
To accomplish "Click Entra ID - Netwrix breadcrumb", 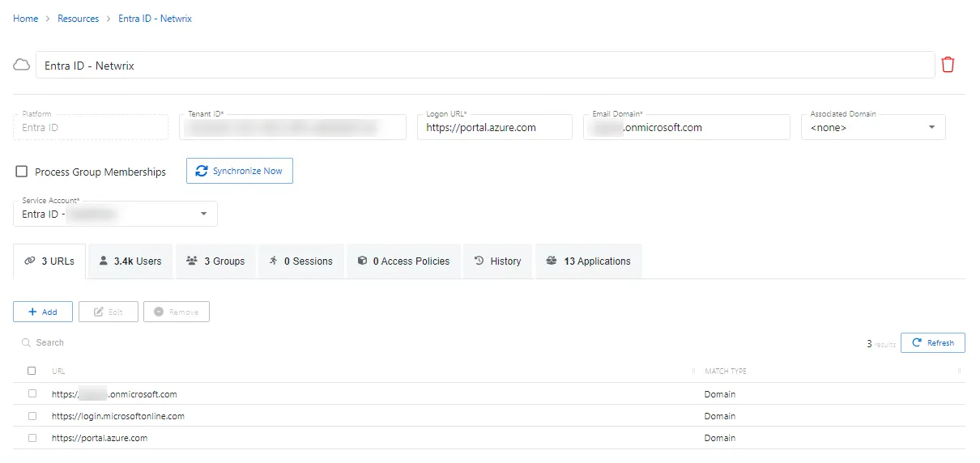I will [x=155, y=19].
